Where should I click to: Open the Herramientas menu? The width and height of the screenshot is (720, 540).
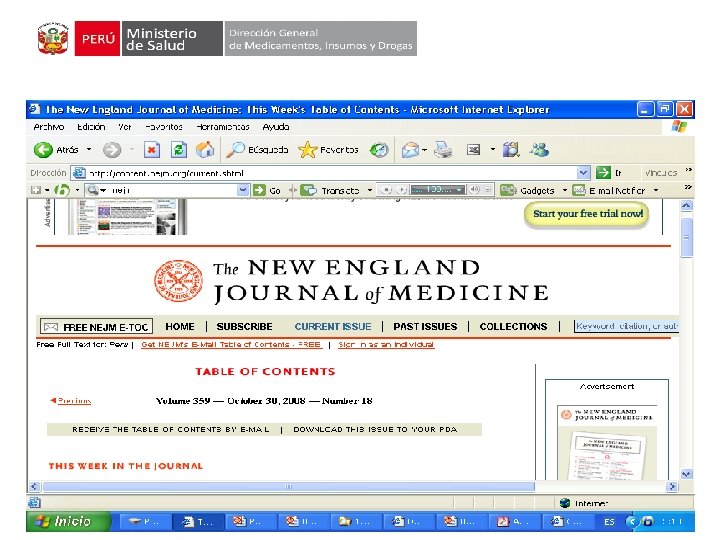(x=223, y=127)
